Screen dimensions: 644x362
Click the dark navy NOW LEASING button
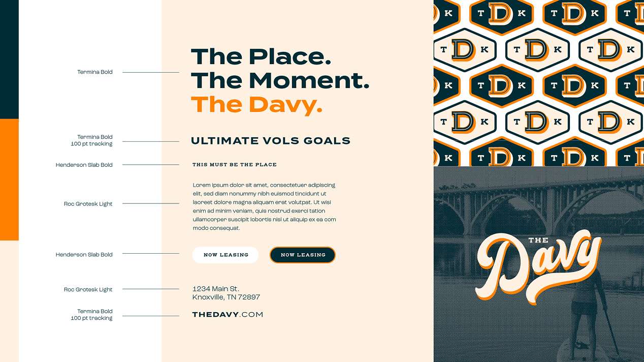point(303,255)
